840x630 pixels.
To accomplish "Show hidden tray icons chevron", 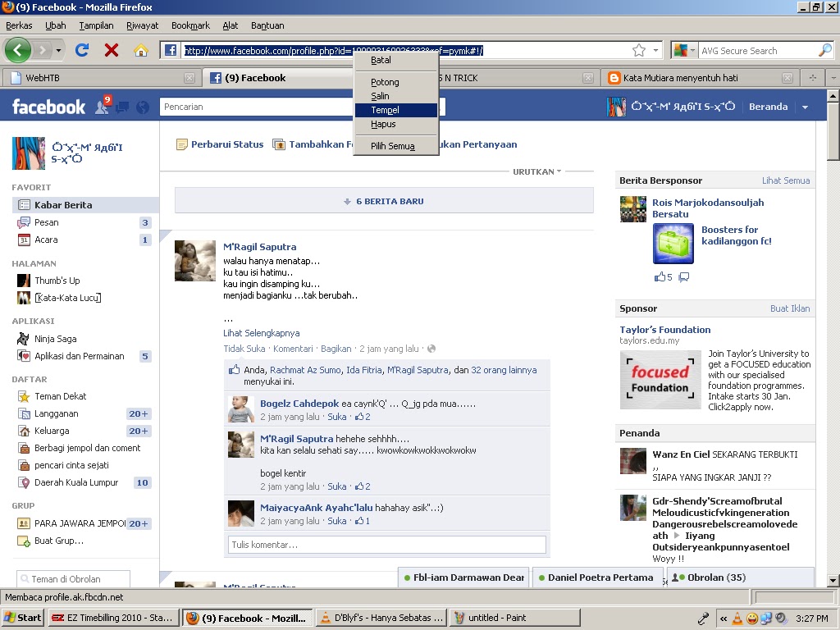I will tap(724, 619).
